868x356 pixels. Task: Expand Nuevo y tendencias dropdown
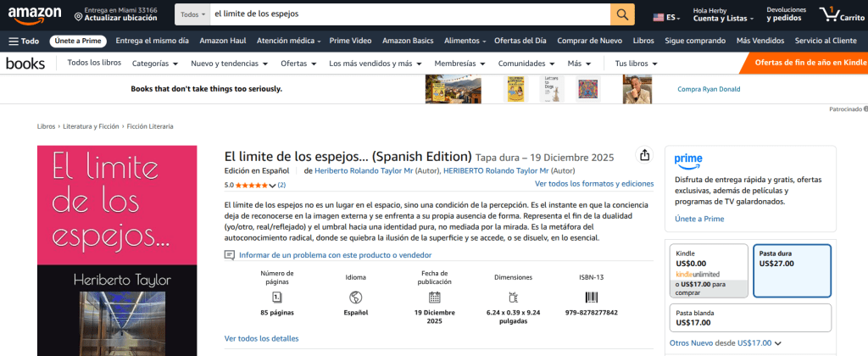point(229,64)
